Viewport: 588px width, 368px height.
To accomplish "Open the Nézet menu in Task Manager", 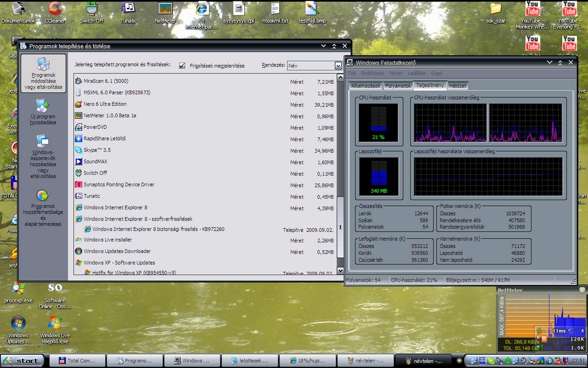I will (x=396, y=73).
